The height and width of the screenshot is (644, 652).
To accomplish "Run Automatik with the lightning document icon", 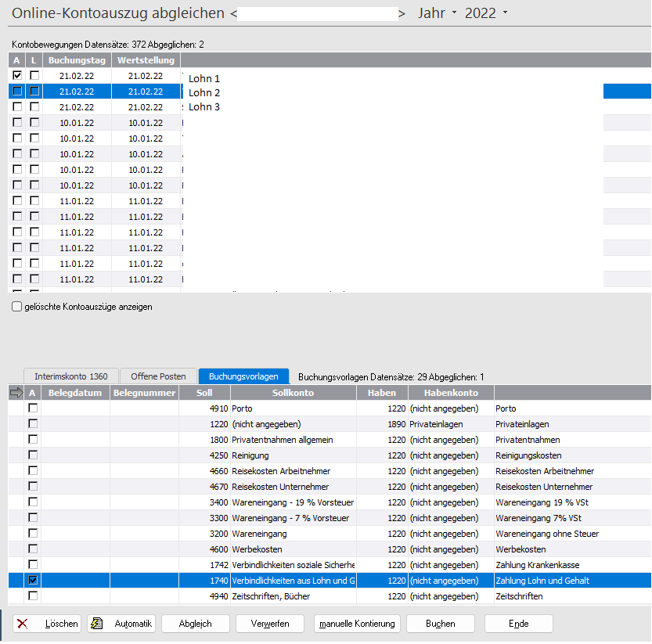I will pos(121,623).
